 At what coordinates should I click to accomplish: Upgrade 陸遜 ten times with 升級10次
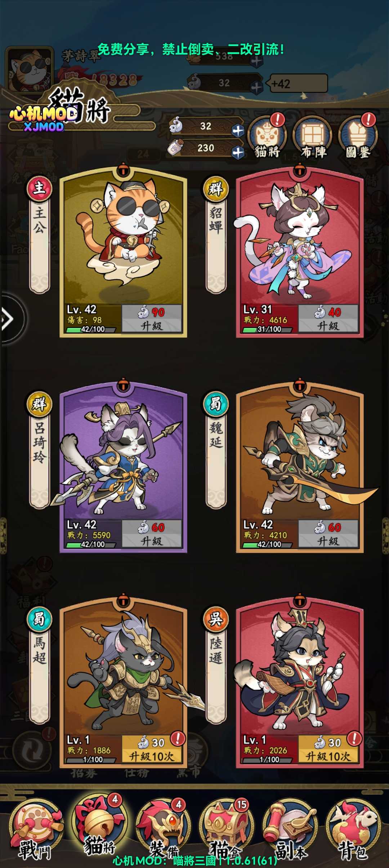pos(328,749)
